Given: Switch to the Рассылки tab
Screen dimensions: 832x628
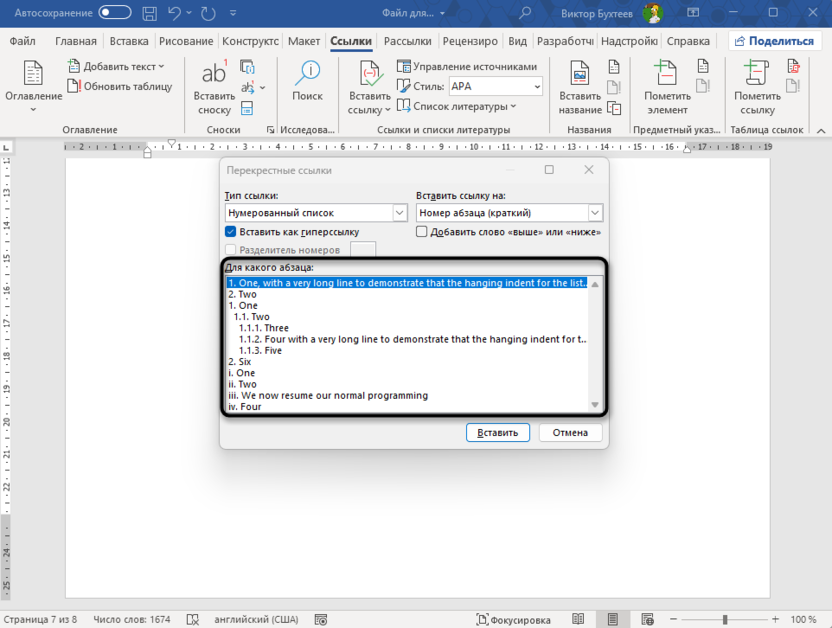Looking at the screenshot, I should tap(408, 41).
